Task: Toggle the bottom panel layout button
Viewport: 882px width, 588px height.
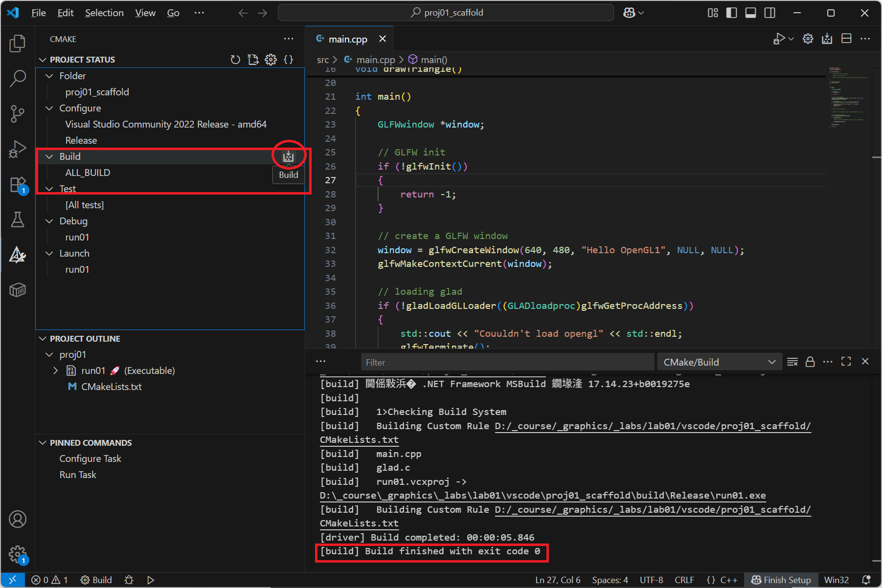Action: click(x=750, y=13)
